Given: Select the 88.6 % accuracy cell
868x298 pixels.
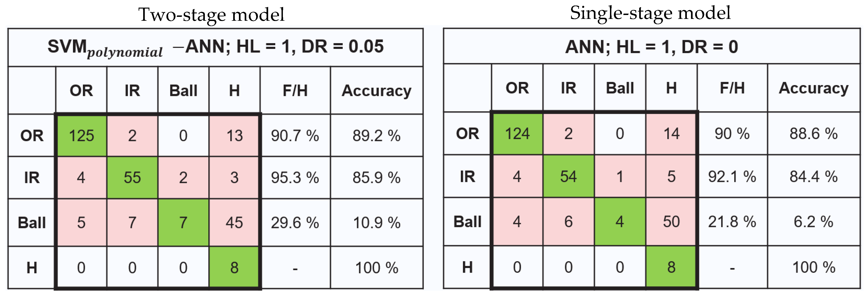Looking at the screenshot, I should click(x=813, y=134).
